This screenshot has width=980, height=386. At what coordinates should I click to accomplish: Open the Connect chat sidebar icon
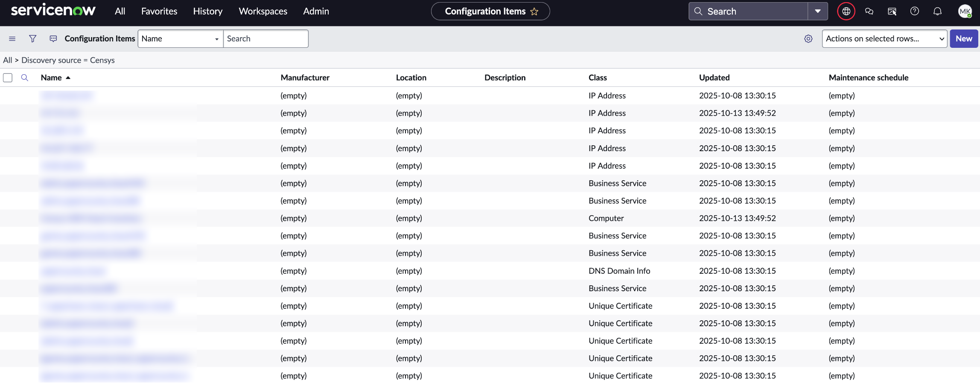[869, 12]
